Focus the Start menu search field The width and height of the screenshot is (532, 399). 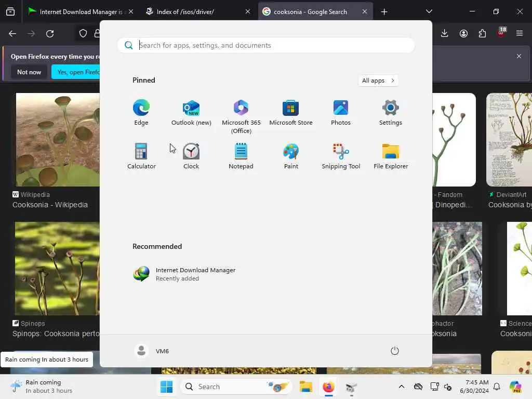click(x=265, y=45)
